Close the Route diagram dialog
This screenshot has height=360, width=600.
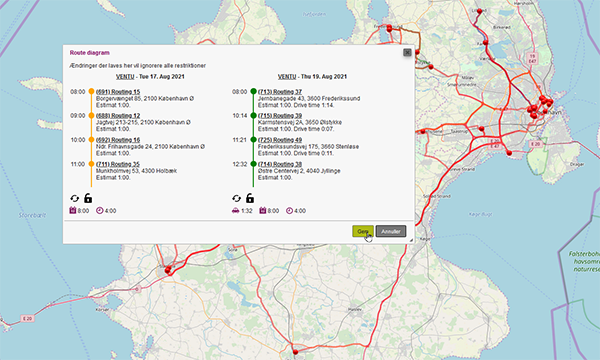pos(407,52)
